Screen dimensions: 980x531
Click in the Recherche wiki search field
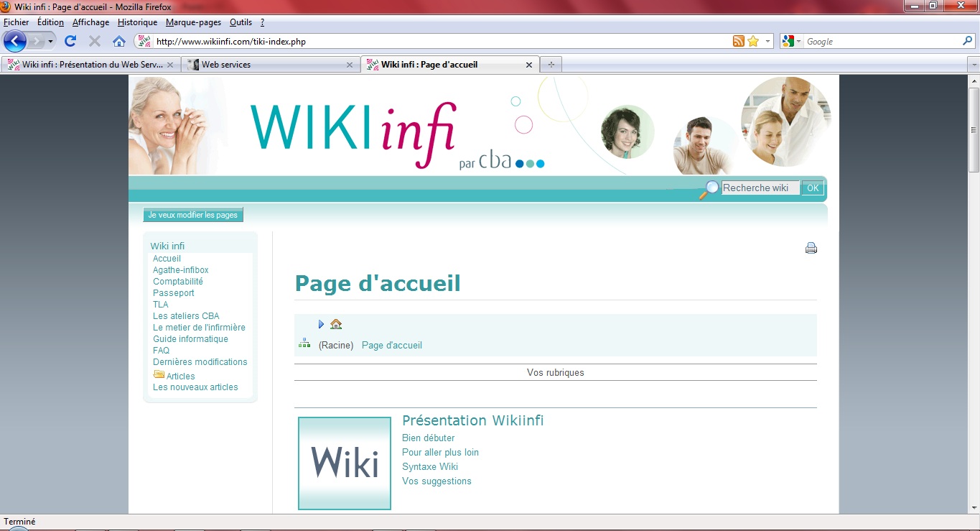[760, 188]
